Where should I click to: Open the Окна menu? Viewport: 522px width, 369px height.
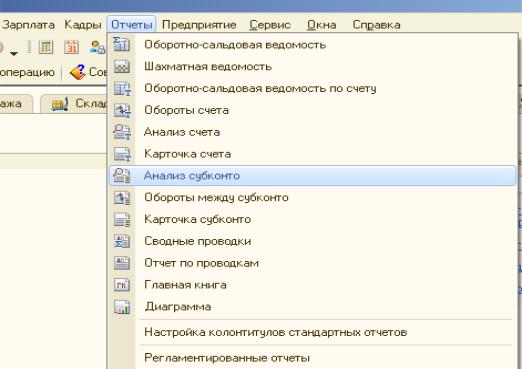tap(322, 25)
